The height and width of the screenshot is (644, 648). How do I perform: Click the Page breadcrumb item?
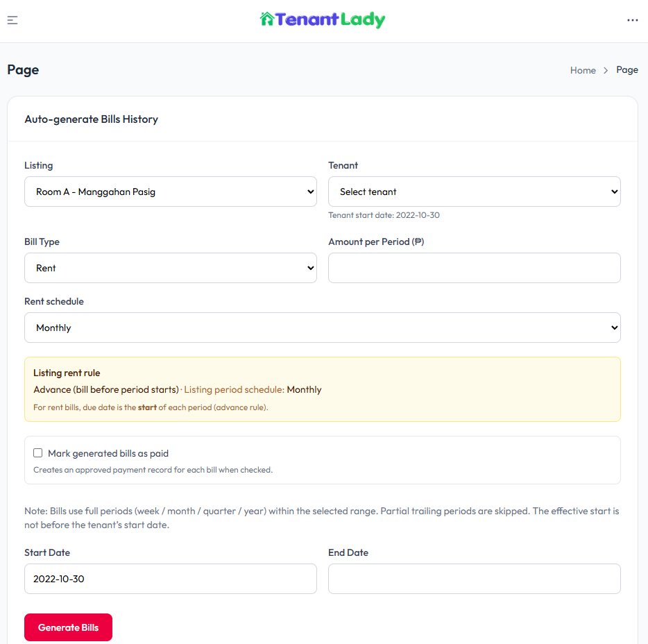pyautogui.click(x=627, y=69)
